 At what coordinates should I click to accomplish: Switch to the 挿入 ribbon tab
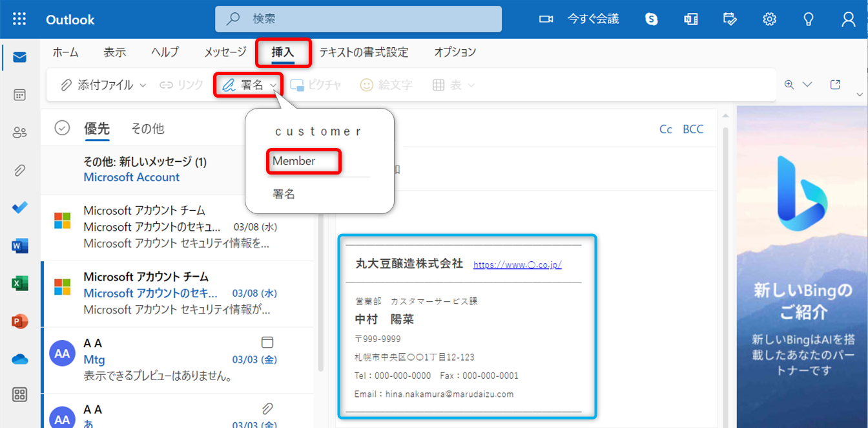(x=283, y=52)
